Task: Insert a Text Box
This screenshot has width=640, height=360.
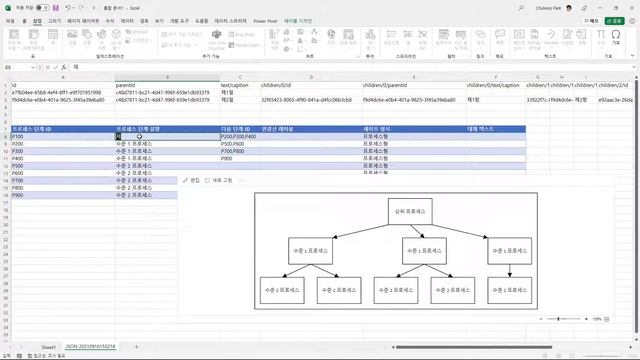Action: point(519,40)
